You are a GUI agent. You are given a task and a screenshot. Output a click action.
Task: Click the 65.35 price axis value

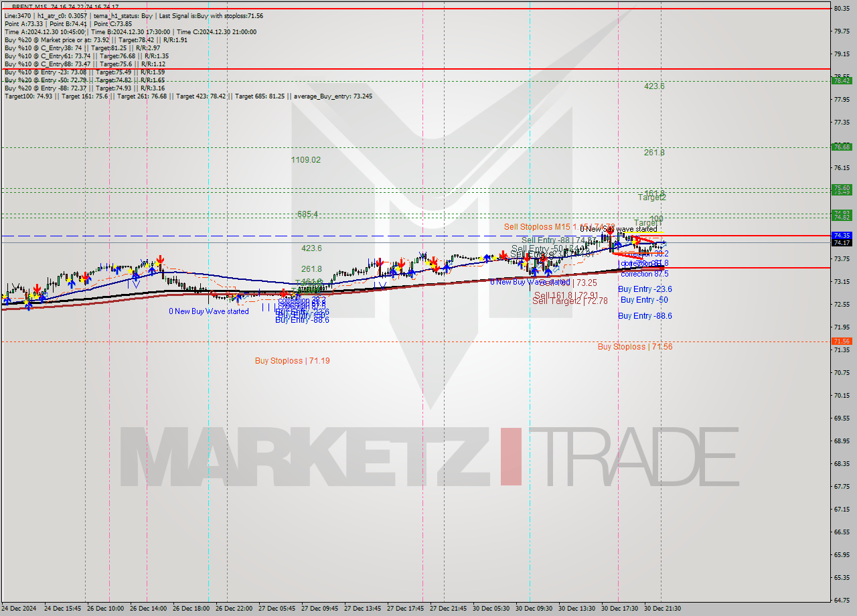coord(842,578)
